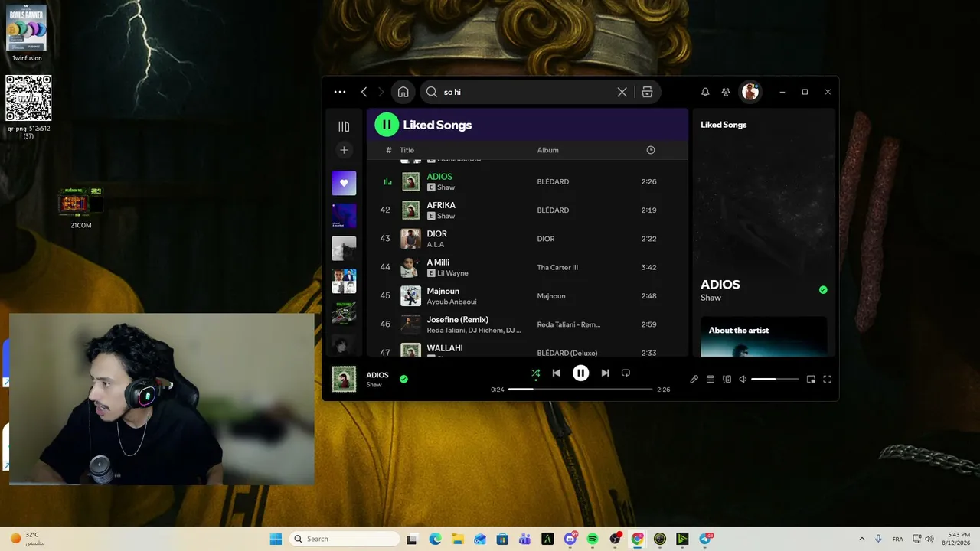Toggle liked checkmark beside ADIOS in player bar
The image size is (980, 551).
(403, 379)
